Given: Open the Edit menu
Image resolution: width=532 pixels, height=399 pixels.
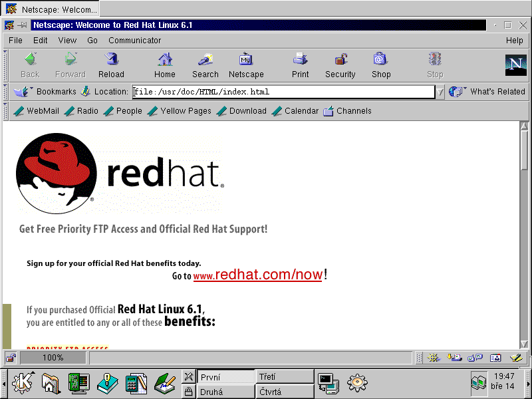Looking at the screenshot, I should pos(41,41).
